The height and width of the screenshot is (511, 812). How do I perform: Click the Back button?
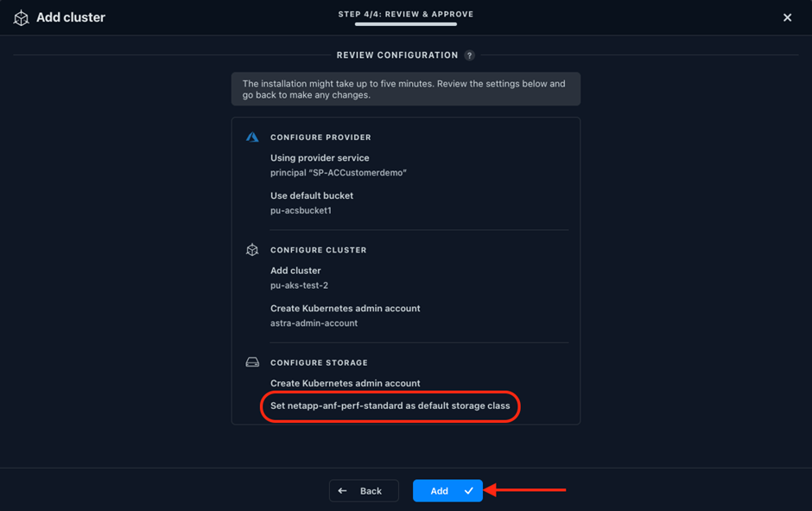point(364,491)
